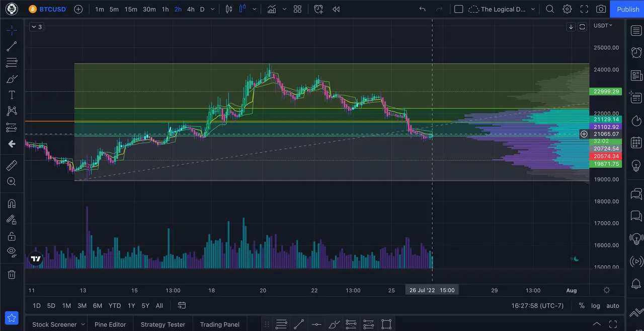The height and width of the screenshot is (331, 644).
Task: Select the ruler measure tool
Action: 12,165
